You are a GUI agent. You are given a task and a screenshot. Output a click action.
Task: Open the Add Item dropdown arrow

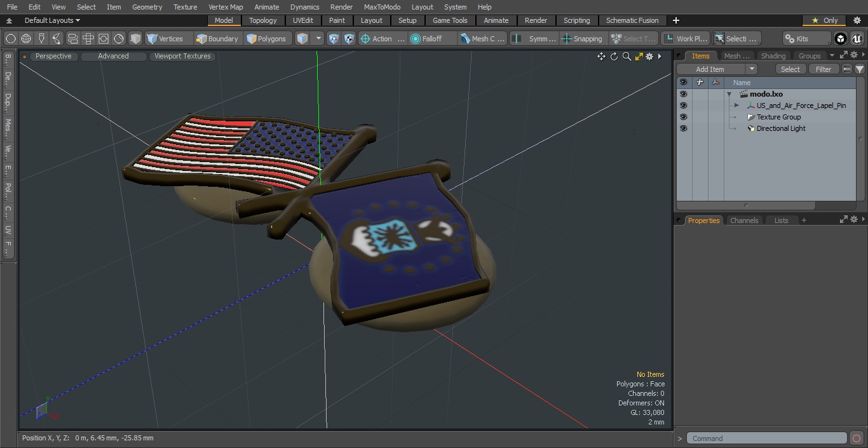click(x=752, y=69)
